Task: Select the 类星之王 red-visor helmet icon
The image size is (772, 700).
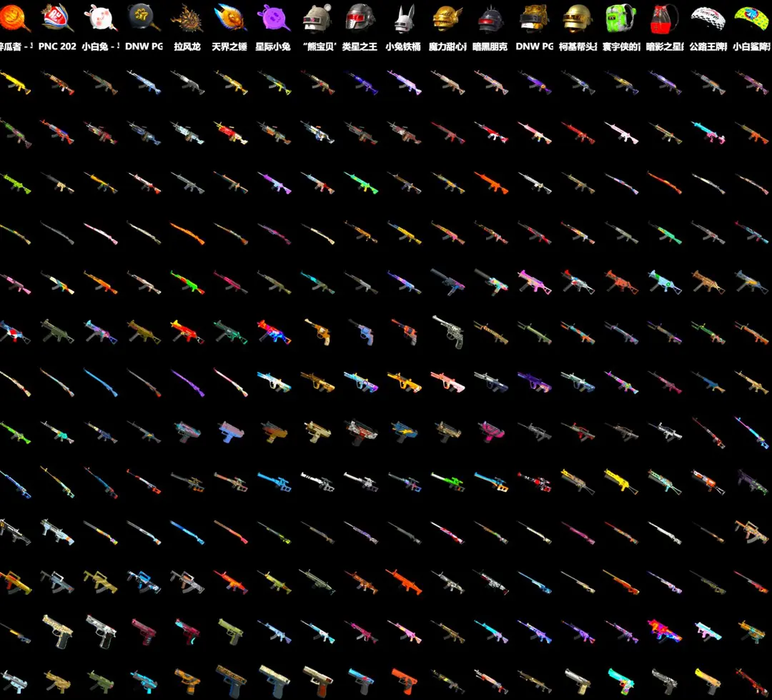Action: point(360,18)
